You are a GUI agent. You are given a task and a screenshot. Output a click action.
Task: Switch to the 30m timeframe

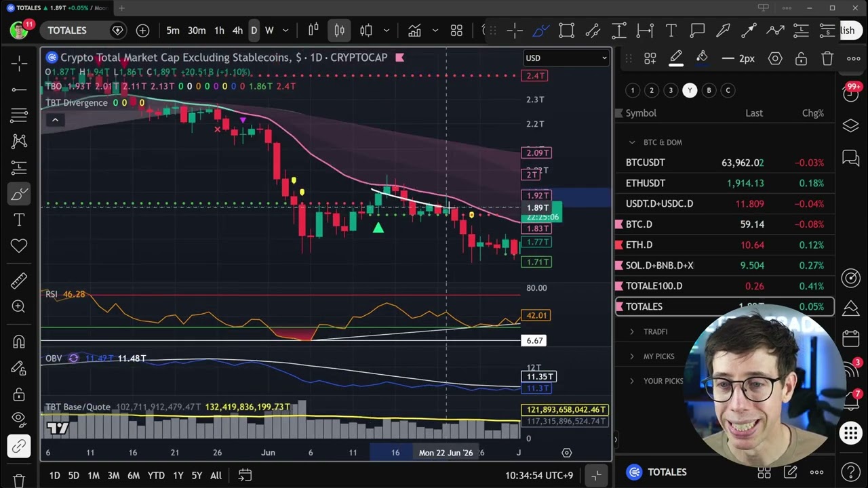197,30
